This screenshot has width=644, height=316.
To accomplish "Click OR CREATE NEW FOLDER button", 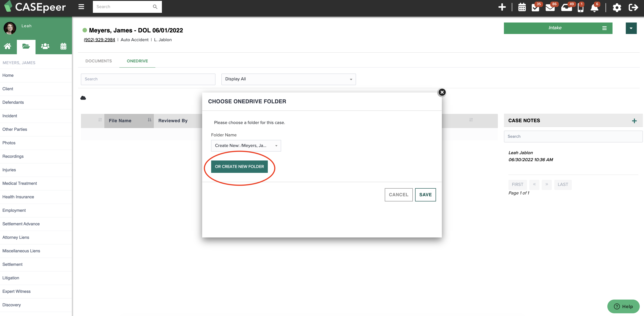I will pos(239,166).
